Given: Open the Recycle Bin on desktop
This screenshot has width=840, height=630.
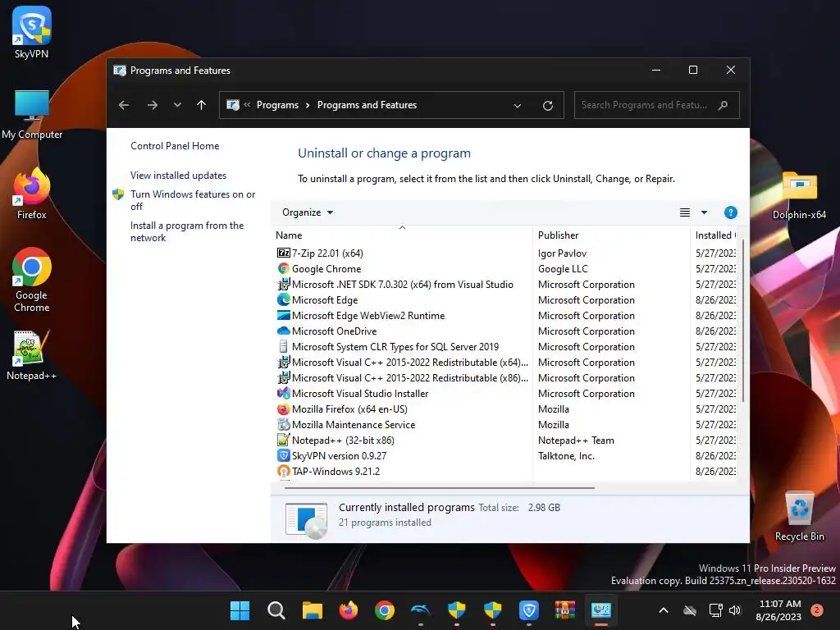Looking at the screenshot, I should [799, 517].
